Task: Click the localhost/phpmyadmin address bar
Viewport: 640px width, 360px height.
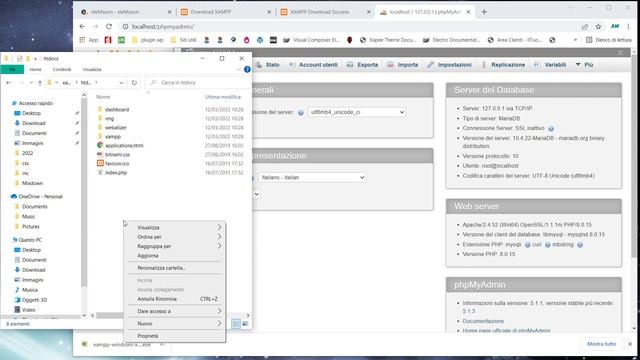Action: [347, 27]
